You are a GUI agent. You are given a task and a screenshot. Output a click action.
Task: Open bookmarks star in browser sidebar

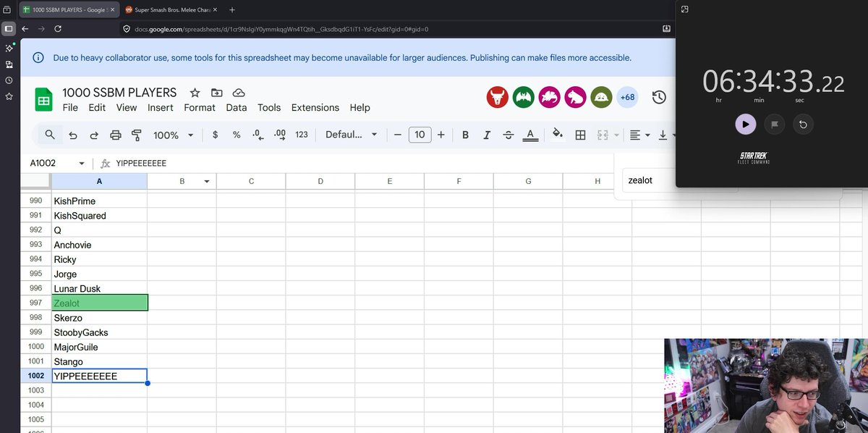click(x=9, y=96)
